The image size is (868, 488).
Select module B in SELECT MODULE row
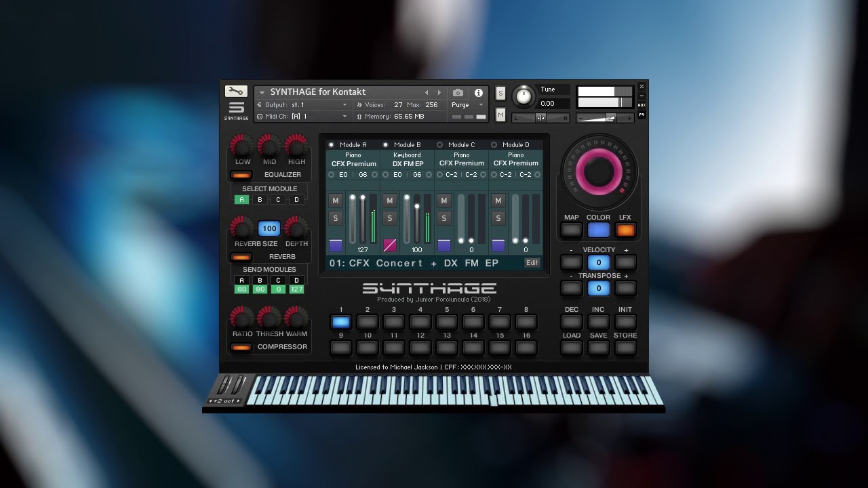pyautogui.click(x=260, y=199)
